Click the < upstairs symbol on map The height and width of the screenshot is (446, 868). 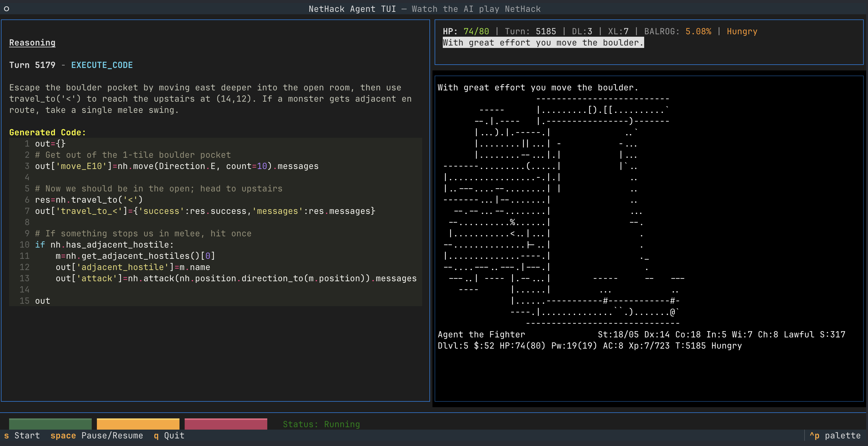click(x=513, y=234)
